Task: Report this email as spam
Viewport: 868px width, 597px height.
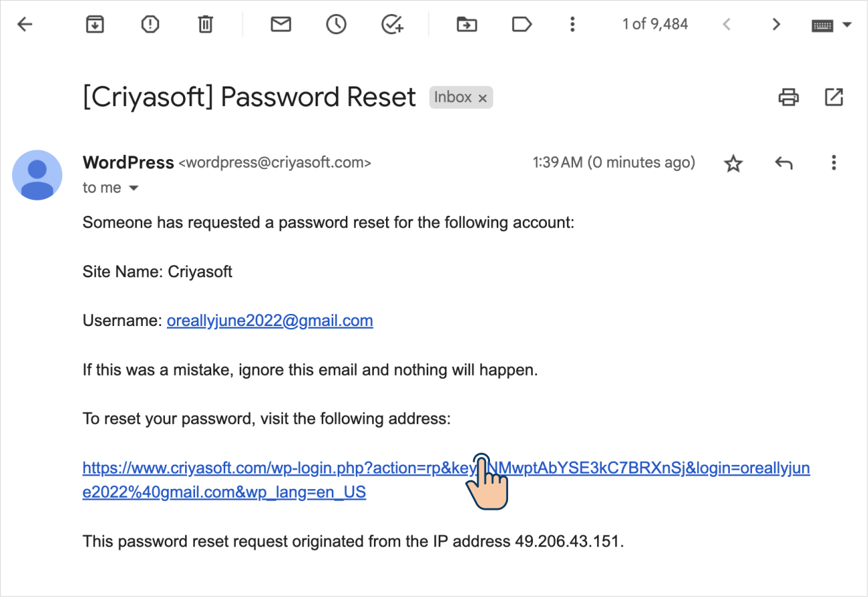Action: (x=150, y=25)
